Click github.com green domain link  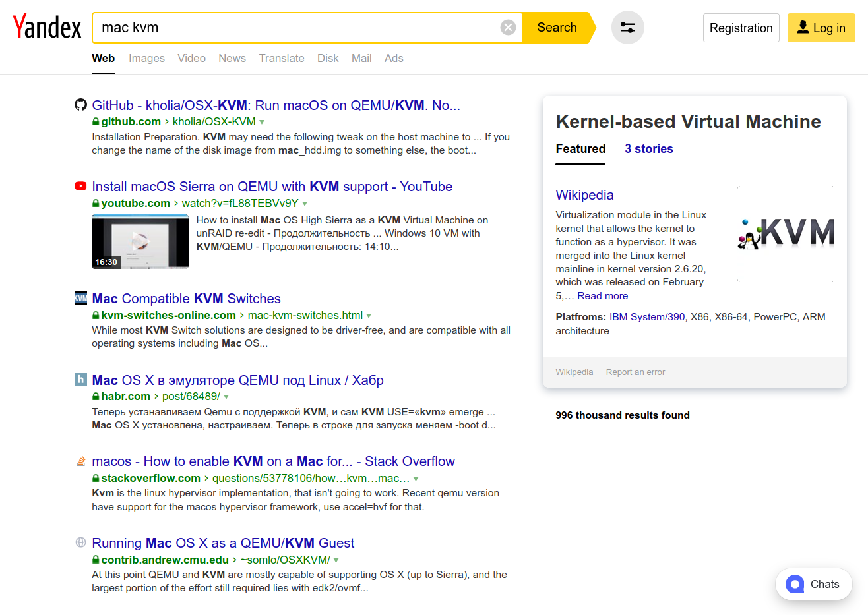[131, 122]
